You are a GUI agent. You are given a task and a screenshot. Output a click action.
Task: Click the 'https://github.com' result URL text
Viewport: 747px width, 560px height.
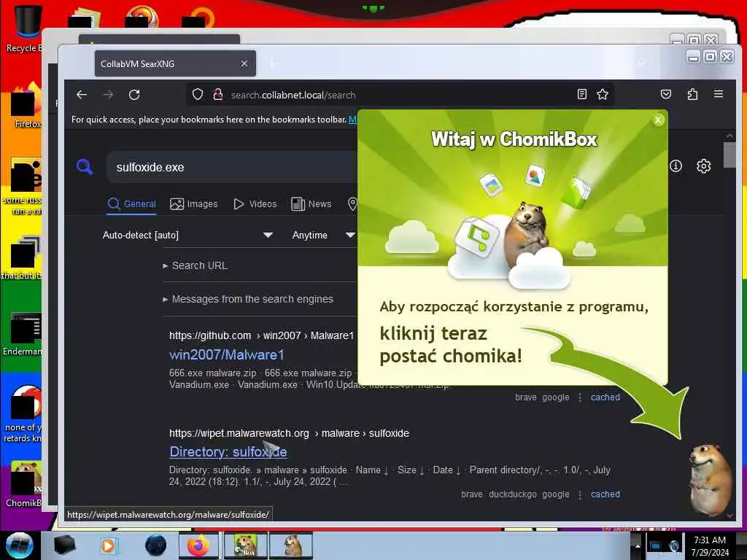coord(210,335)
